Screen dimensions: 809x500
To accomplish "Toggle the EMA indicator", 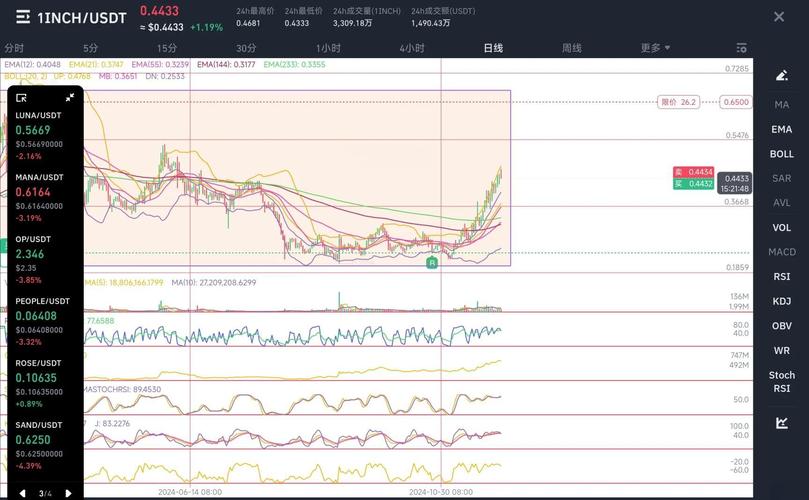I will pyautogui.click(x=782, y=130).
